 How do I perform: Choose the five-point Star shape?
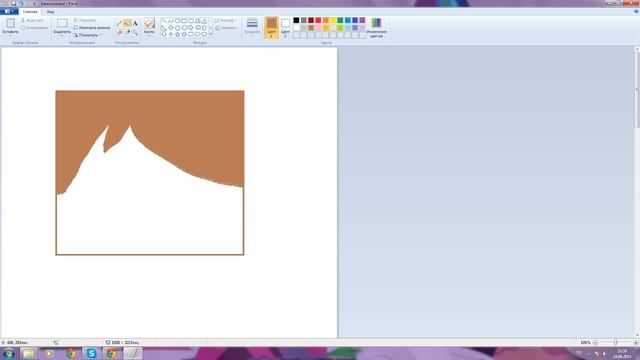coord(178,34)
